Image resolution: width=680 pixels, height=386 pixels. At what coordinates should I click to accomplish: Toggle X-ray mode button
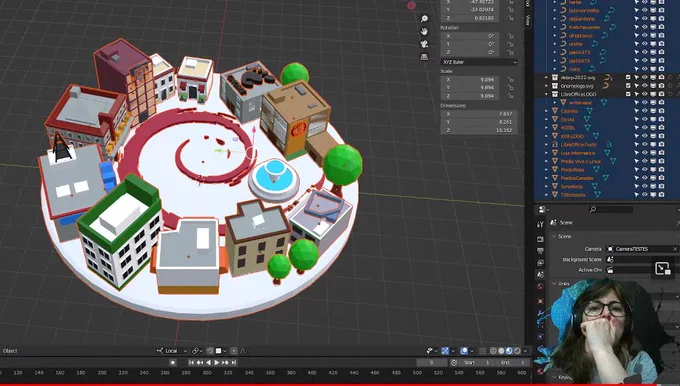(x=483, y=351)
